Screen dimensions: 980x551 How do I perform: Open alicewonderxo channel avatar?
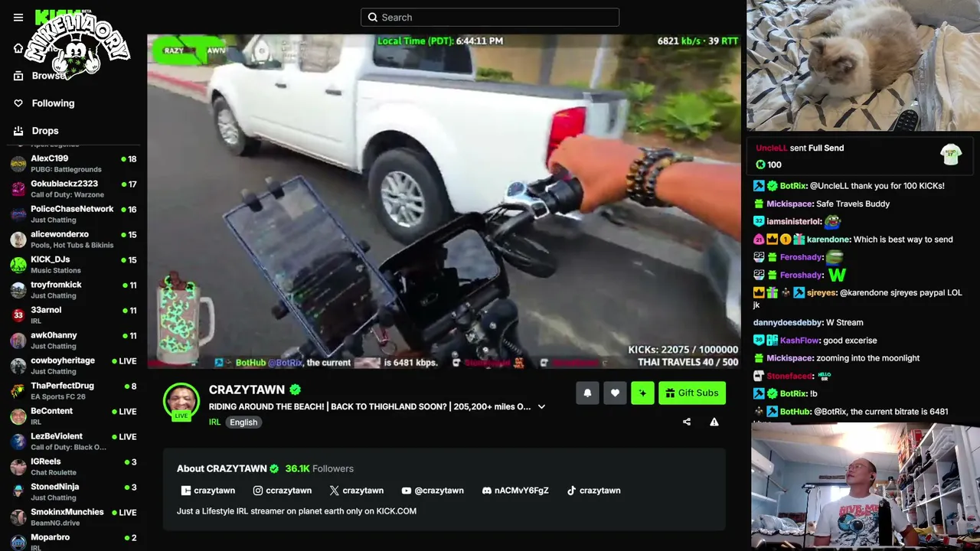(x=18, y=240)
